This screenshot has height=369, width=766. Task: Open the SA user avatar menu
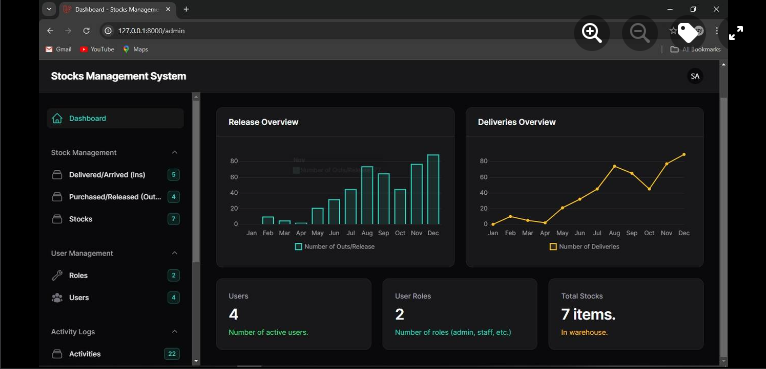pyautogui.click(x=695, y=76)
